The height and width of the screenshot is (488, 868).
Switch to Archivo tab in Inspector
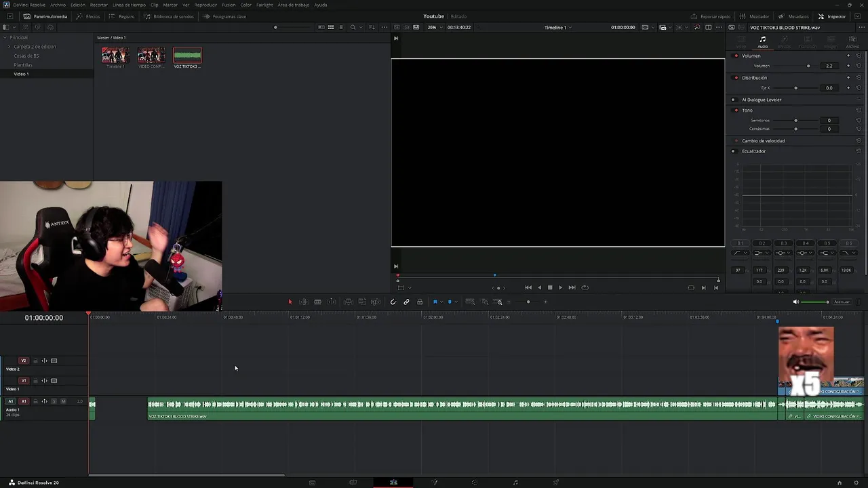(852, 42)
